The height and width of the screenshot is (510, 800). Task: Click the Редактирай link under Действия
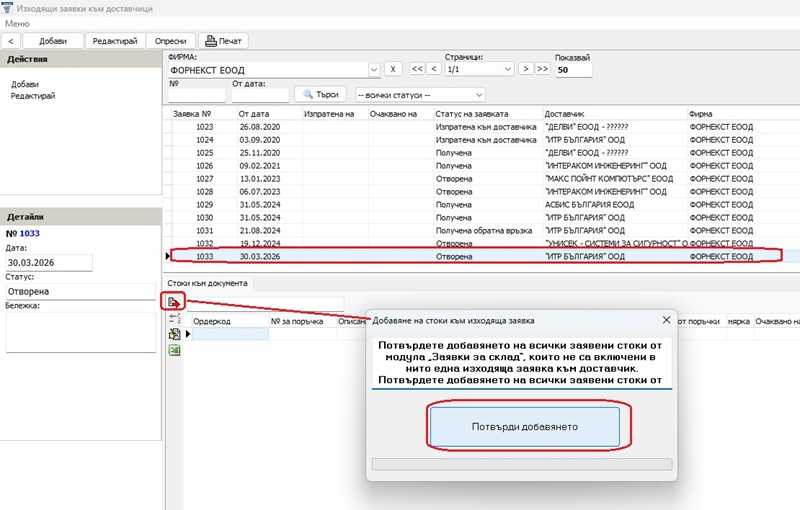(x=33, y=96)
